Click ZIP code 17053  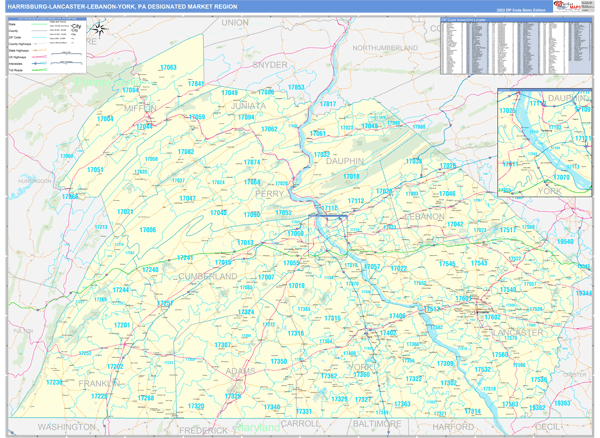click(283, 212)
